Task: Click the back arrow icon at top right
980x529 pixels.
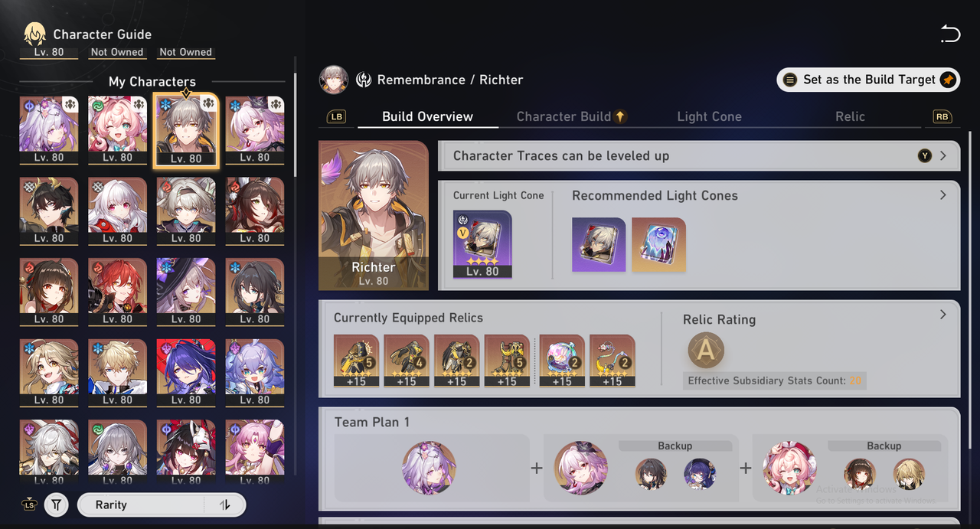Action: (x=950, y=34)
